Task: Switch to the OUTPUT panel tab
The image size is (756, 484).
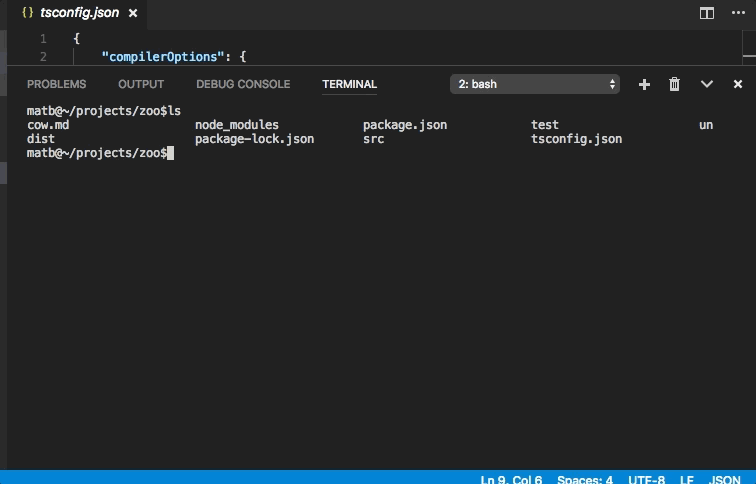Action: (x=141, y=84)
